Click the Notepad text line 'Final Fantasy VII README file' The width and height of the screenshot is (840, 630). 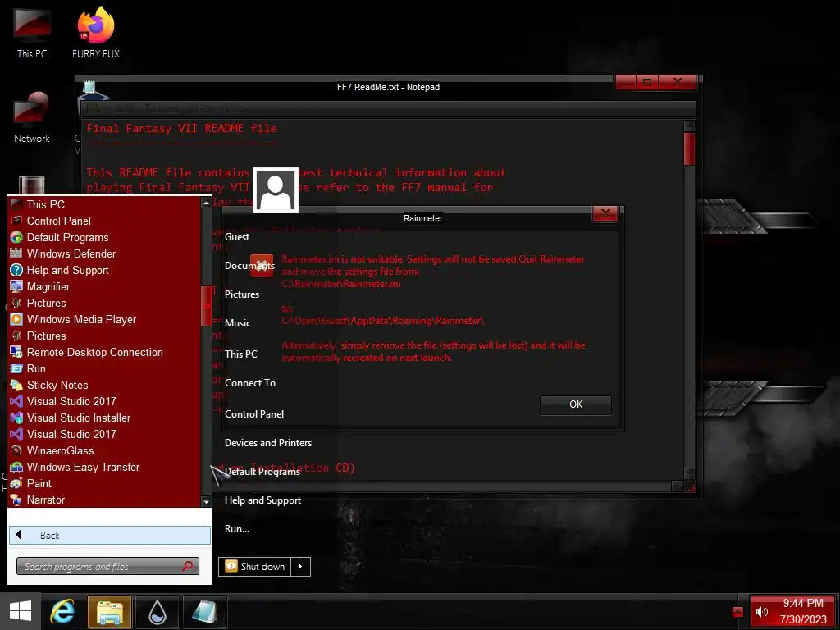point(181,128)
